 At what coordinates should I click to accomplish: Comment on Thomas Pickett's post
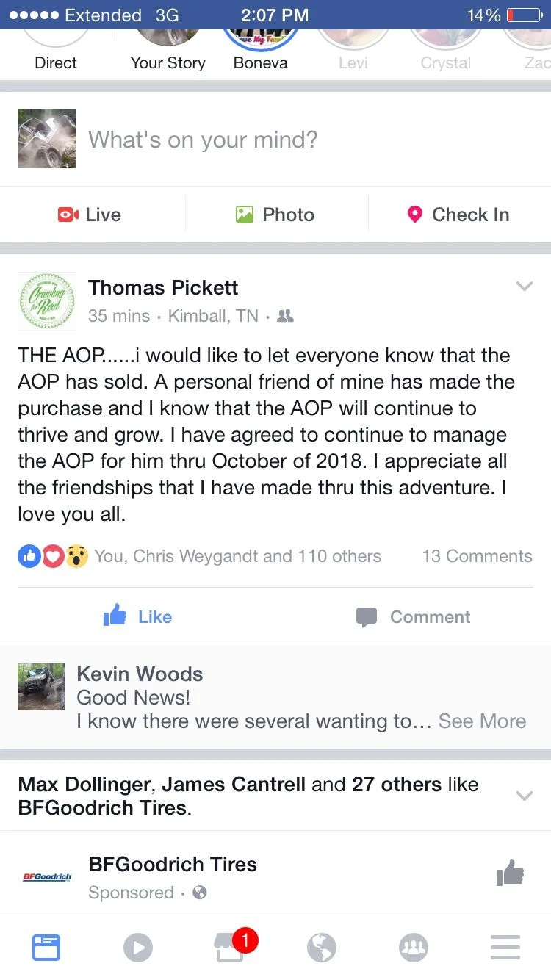click(414, 616)
